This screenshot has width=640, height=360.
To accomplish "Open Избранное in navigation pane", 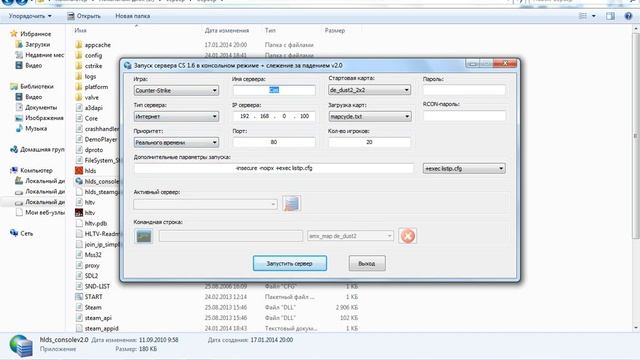I will point(31,34).
